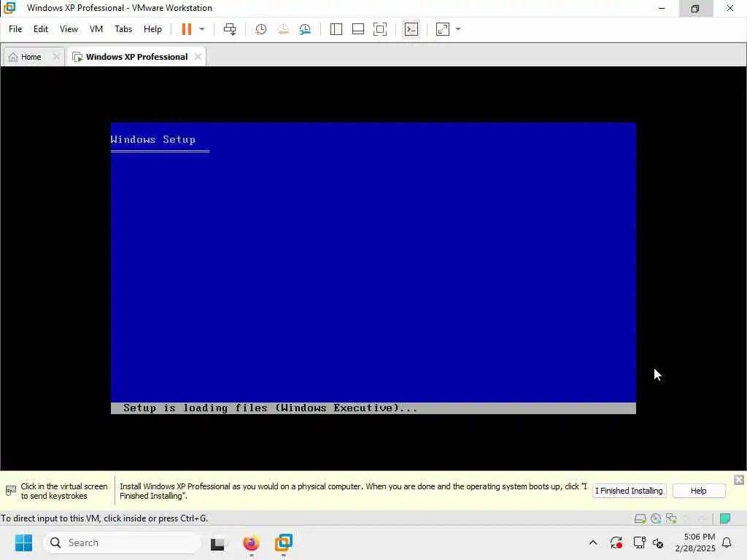
Task: Open the black File Explorer taskbar icon
Action: [217, 543]
